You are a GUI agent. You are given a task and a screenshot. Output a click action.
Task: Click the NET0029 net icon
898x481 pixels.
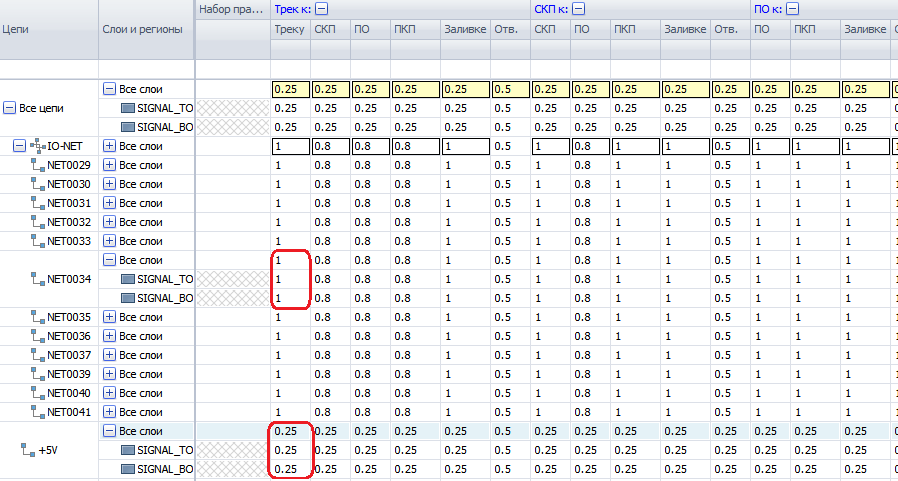pos(38,165)
